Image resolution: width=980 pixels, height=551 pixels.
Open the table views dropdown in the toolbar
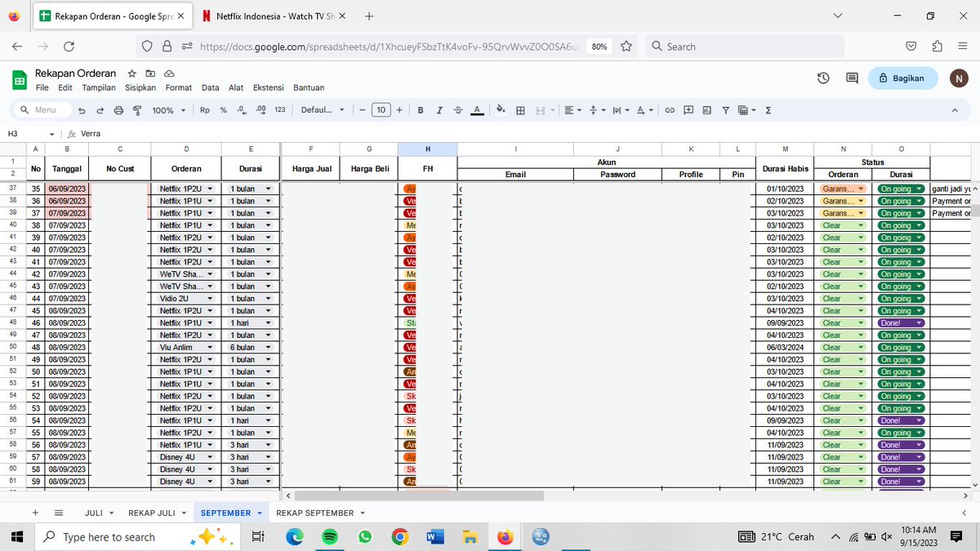point(746,110)
